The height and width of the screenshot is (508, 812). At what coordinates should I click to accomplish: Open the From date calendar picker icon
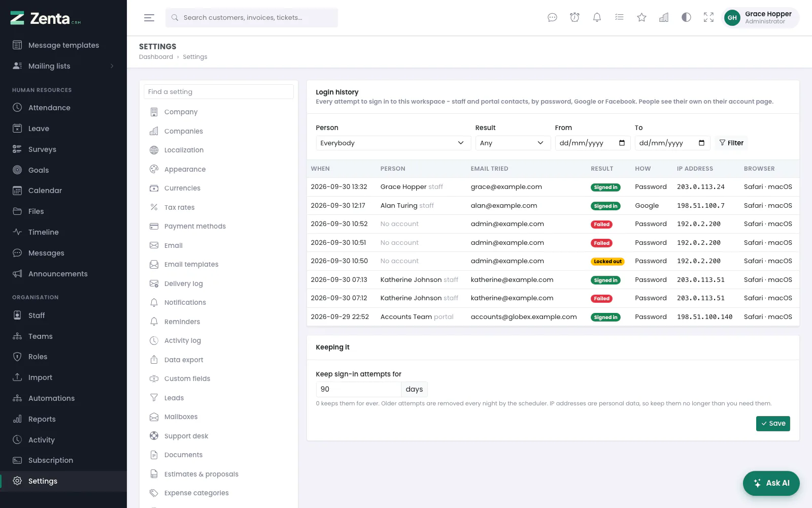point(622,143)
